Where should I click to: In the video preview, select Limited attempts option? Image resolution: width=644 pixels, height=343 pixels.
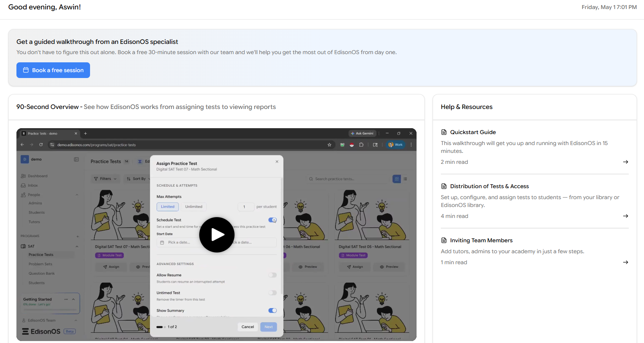pyautogui.click(x=168, y=207)
